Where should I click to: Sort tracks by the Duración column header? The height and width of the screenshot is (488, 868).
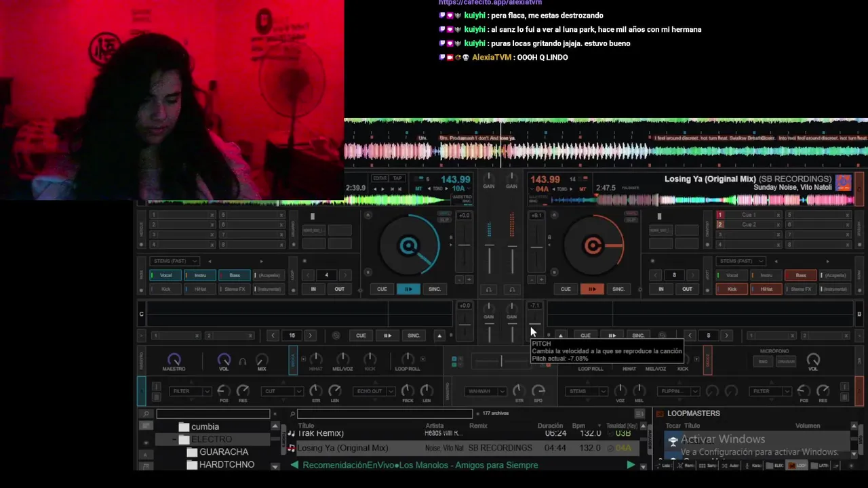pos(550,426)
